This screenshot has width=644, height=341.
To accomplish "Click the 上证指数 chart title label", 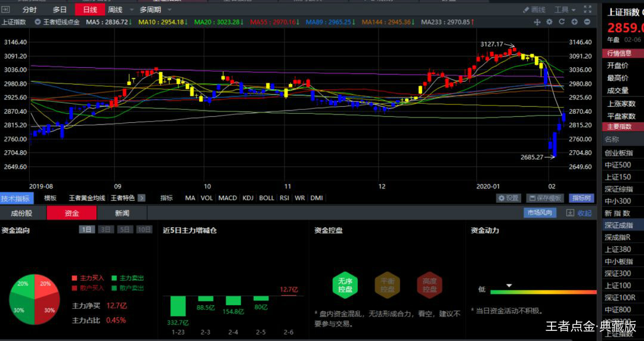I will (14, 22).
